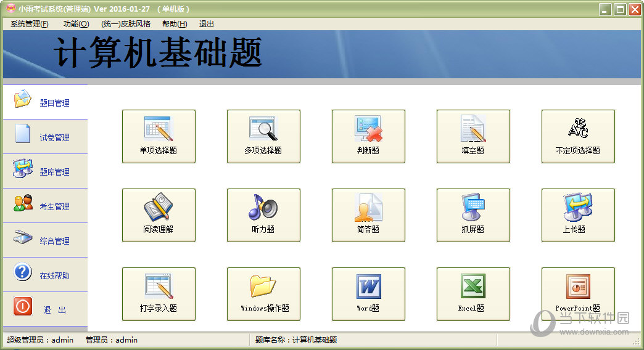Select 考生管理 in the sidebar
The height and width of the screenshot is (350, 644).
tap(45, 206)
